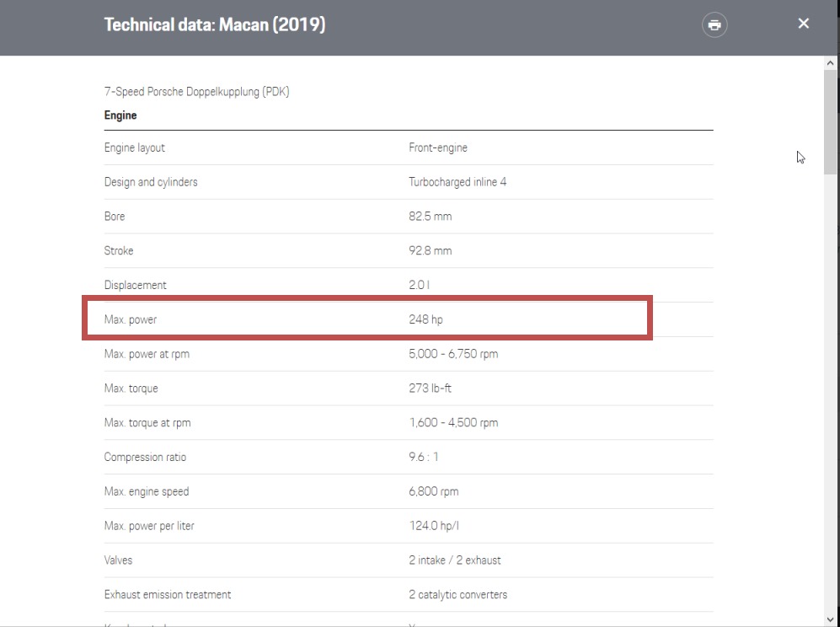Click the 'Max. torque' label
This screenshot has height=627, width=840.
click(x=131, y=389)
